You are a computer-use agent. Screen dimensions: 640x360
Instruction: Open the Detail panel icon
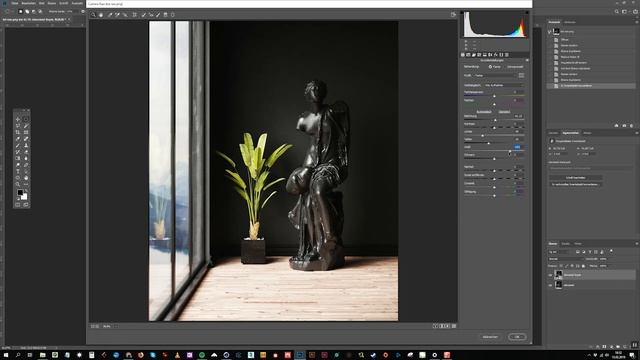[x=473, y=55]
